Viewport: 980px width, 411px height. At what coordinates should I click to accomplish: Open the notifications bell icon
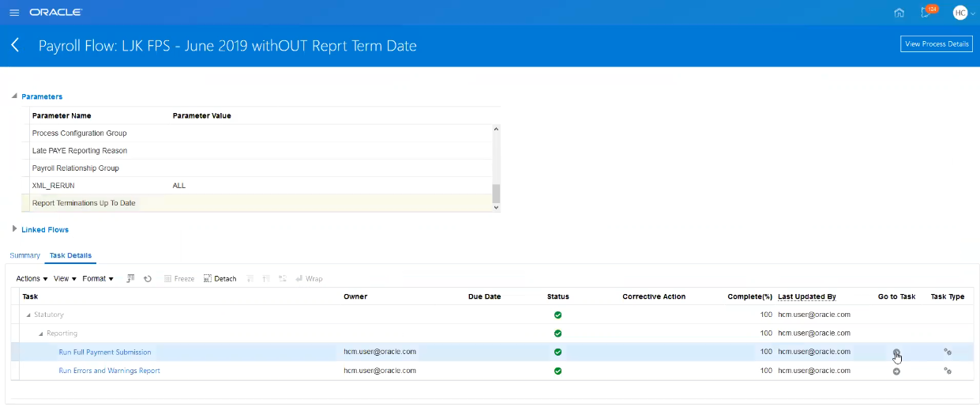tap(926, 13)
